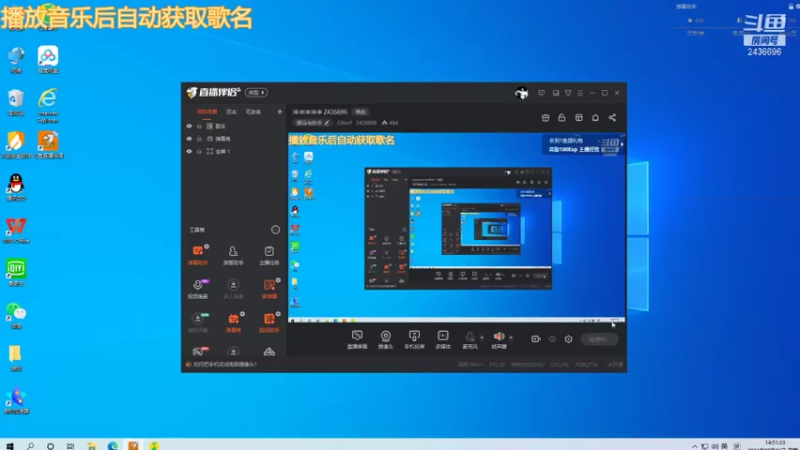Viewport: 800px width, 450px height.
Task: Add a multimedia source with play icon
Action: (x=443, y=339)
